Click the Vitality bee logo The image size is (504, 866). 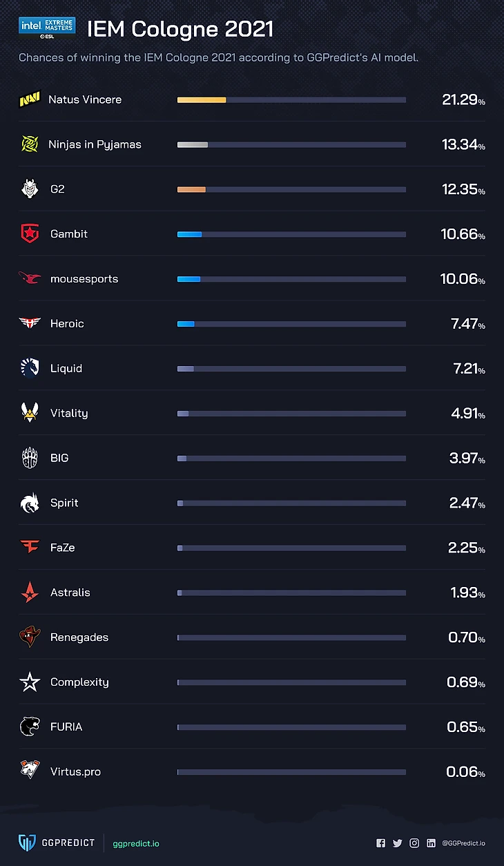click(x=30, y=413)
